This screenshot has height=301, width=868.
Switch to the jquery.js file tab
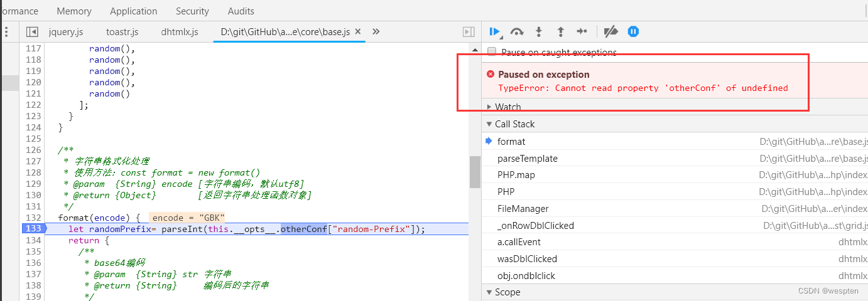pyautogui.click(x=66, y=32)
